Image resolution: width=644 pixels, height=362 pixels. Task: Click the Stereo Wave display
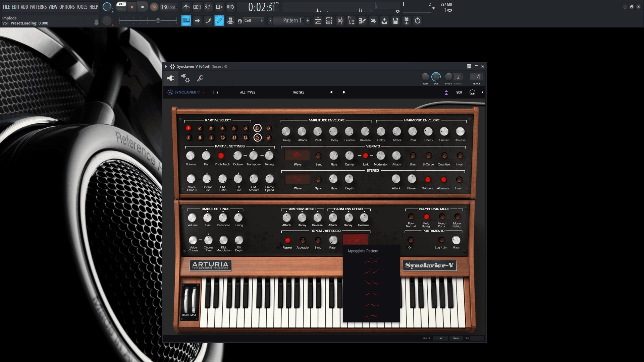click(298, 179)
